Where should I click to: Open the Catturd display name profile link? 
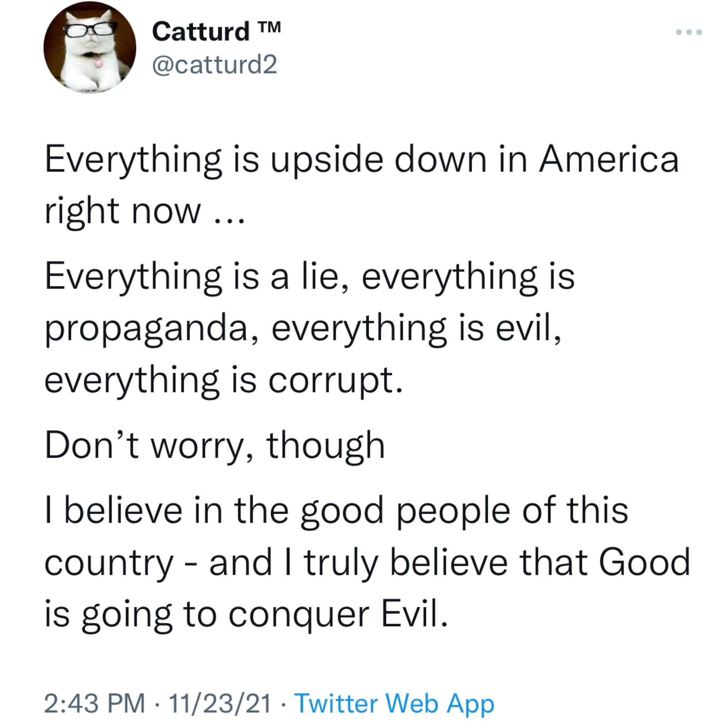[x=201, y=32]
